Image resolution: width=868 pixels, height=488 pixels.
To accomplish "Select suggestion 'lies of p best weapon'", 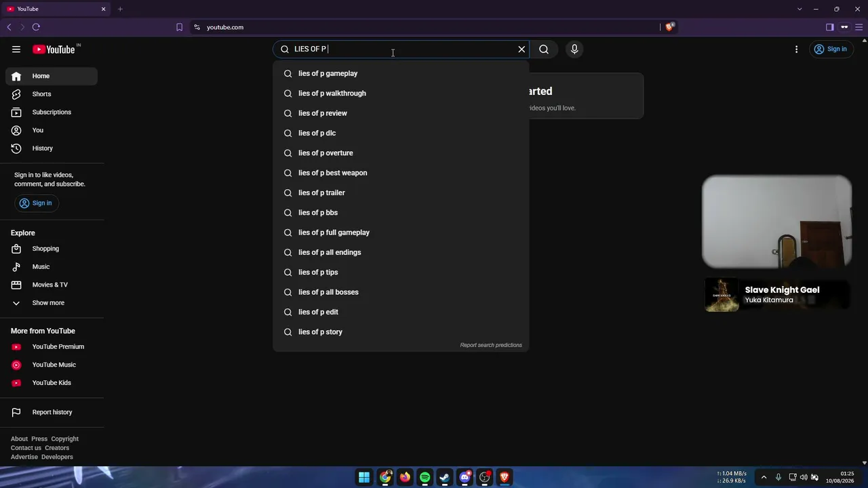I will (x=401, y=173).
